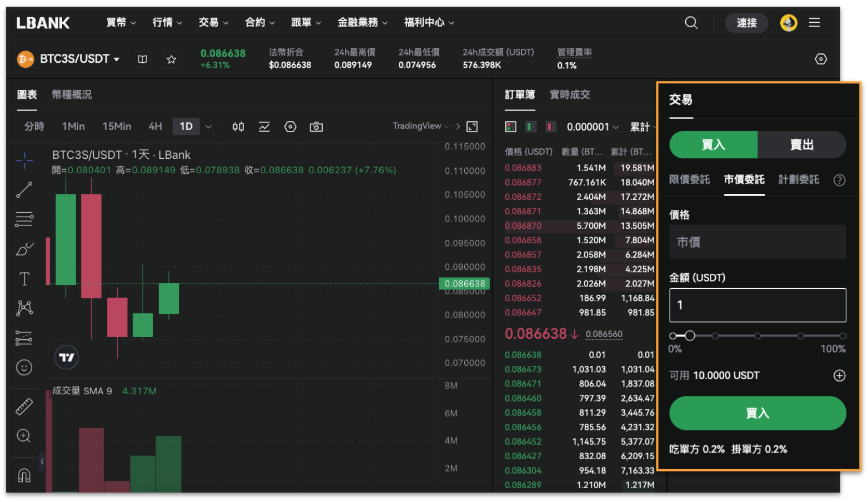The height and width of the screenshot is (502, 868).
Task: Select the crosshair cursor tool
Action: click(x=24, y=160)
